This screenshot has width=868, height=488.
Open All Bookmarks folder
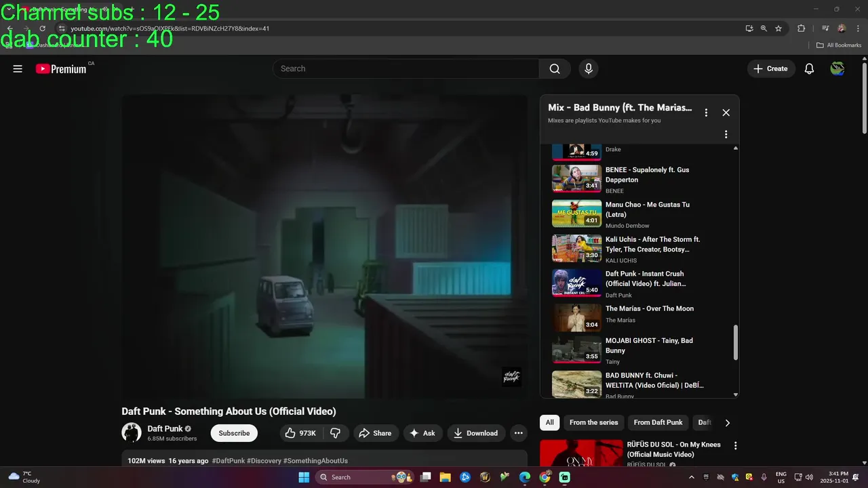(x=839, y=45)
